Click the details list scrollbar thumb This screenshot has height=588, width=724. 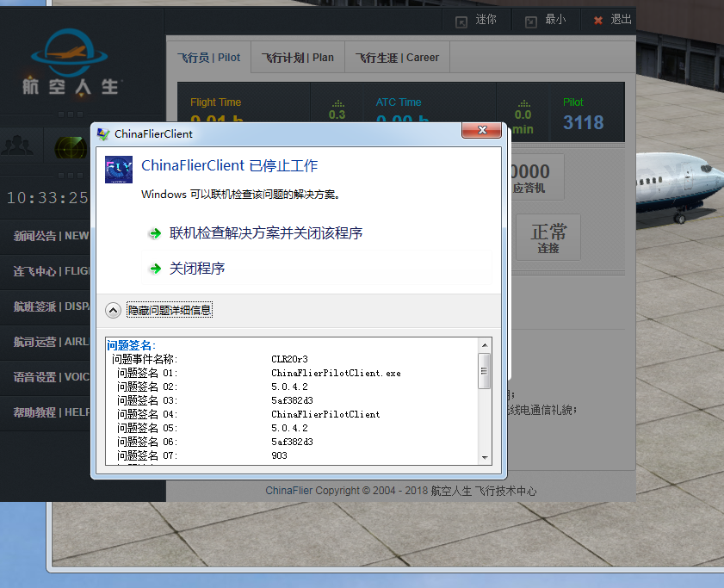[x=485, y=371]
